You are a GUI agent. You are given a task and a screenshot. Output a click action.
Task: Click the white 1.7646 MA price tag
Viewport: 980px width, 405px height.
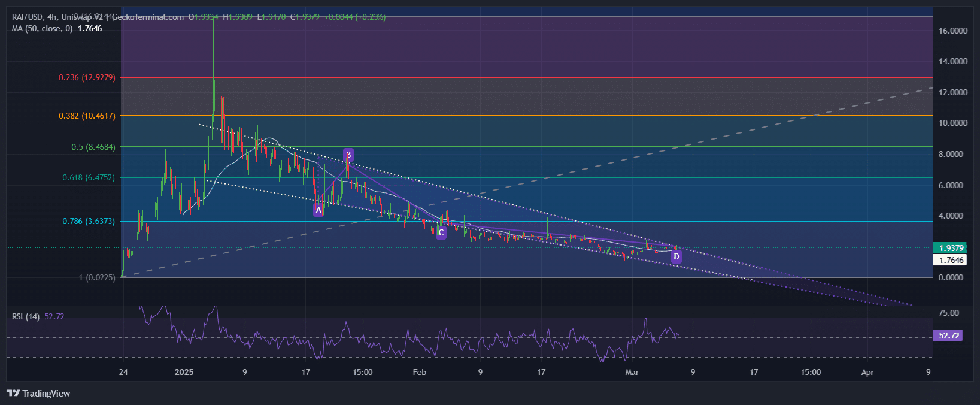coord(951,260)
